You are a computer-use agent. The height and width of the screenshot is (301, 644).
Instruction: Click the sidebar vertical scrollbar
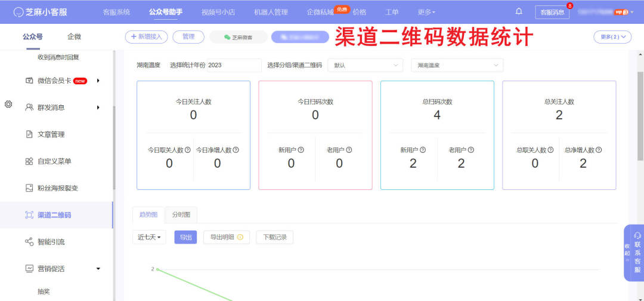pyautogui.click(x=114, y=148)
